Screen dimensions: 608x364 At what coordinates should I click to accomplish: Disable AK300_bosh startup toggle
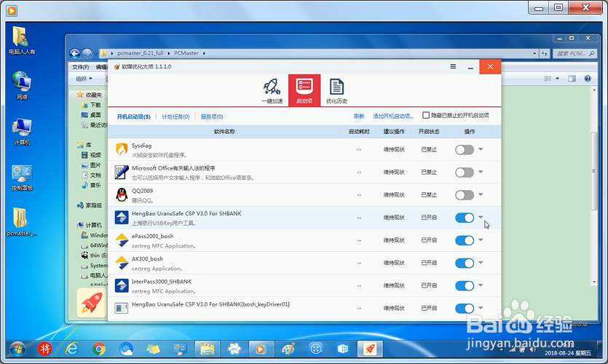pyautogui.click(x=465, y=264)
